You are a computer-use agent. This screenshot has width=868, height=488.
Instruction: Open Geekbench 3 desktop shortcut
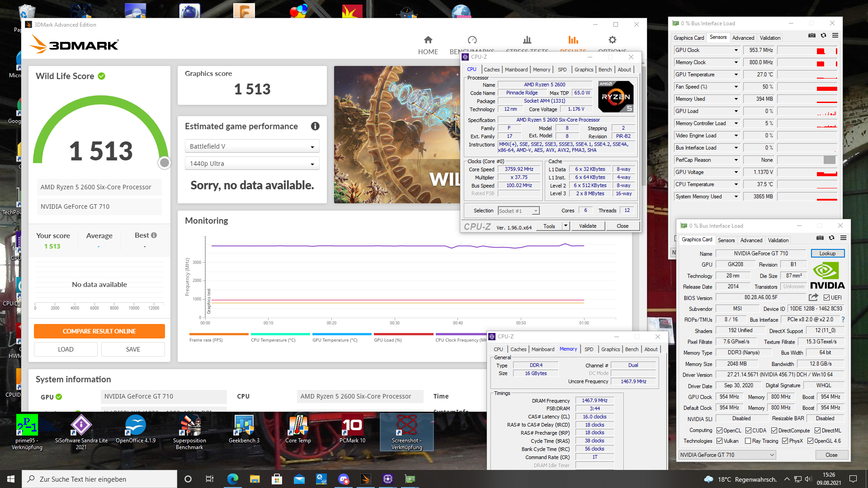[x=244, y=429]
